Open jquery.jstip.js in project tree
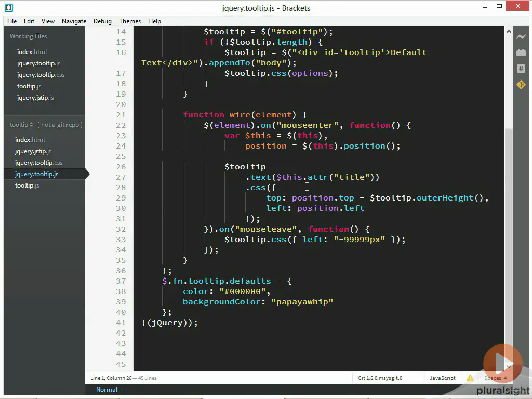This screenshot has height=399, width=532. pyautogui.click(x=33, y=151)
